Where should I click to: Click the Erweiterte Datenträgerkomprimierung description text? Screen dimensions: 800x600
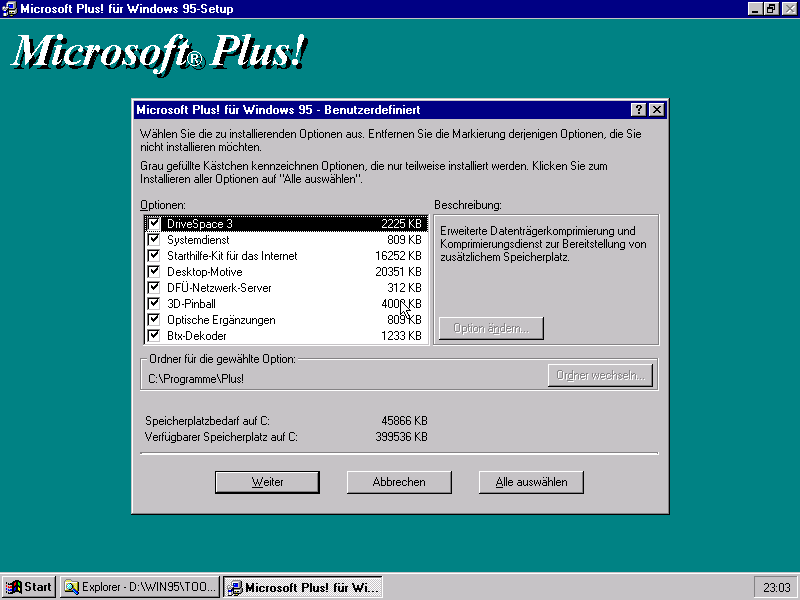[x=543, y=244]
